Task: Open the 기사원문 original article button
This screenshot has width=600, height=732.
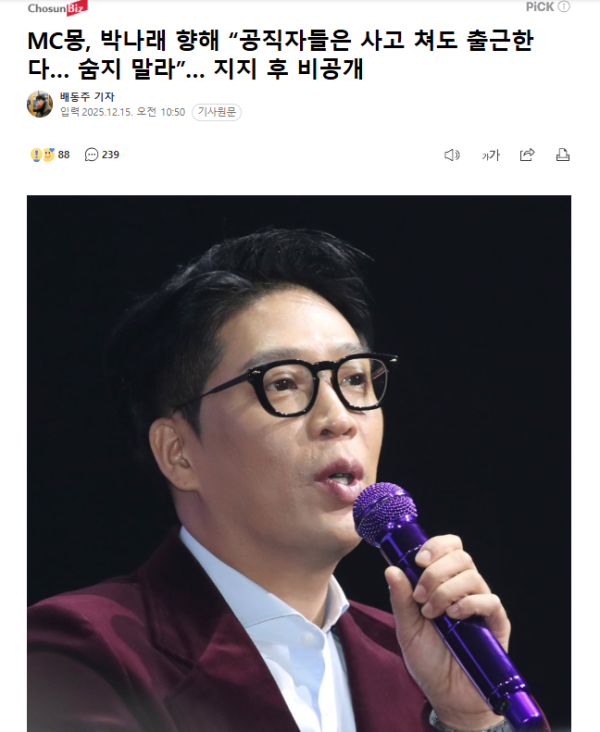Action: pos(217,112)
